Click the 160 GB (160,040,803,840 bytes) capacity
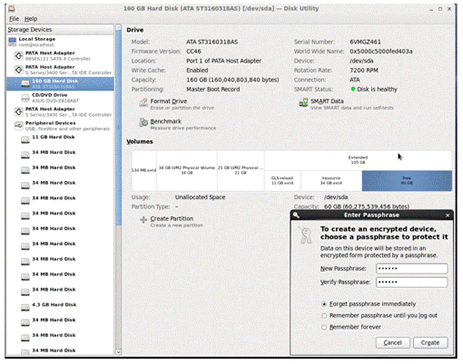Screen dimensions: 463x364 point(233,80)
